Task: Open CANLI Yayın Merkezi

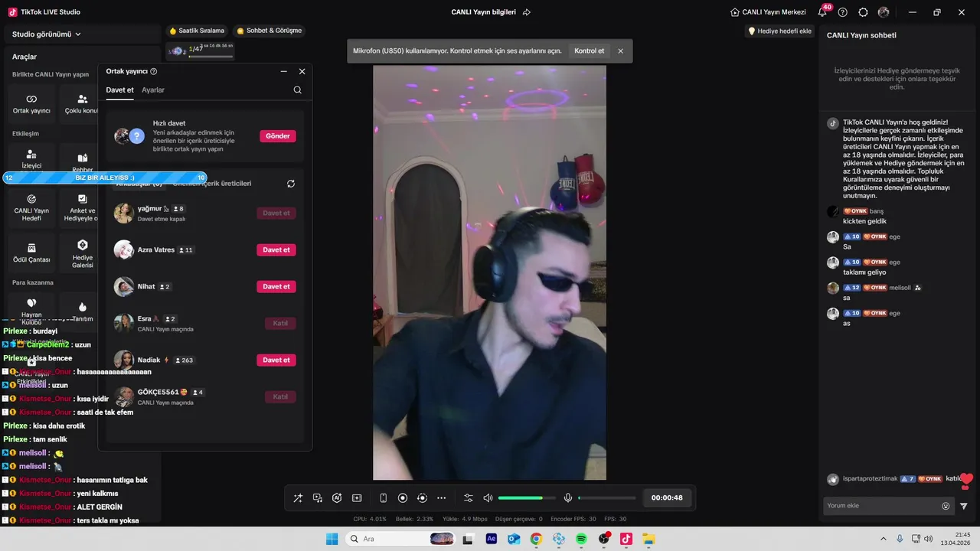Action: click(x=768, y=12)
